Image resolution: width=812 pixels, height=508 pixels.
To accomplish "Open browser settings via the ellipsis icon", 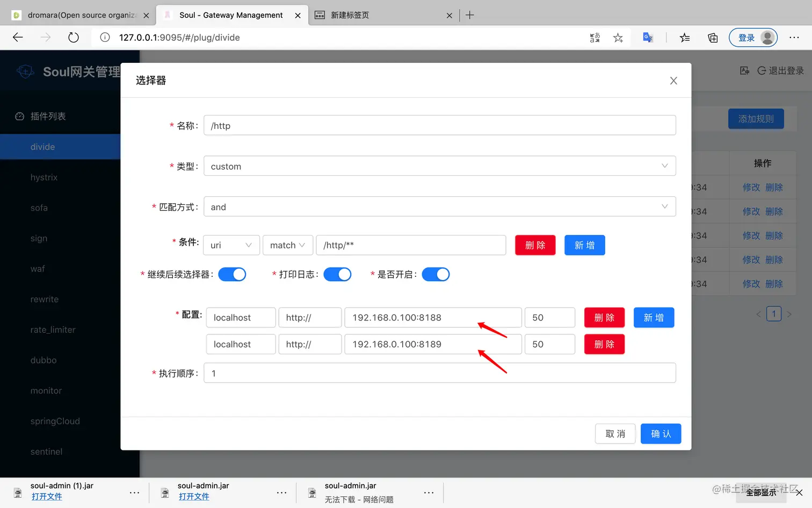I will click(x=794, y=37).
